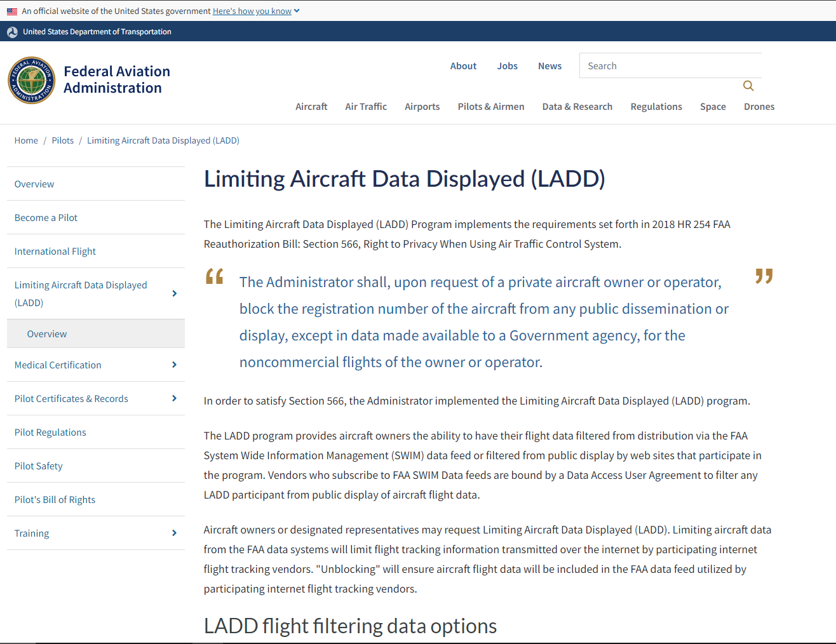This screenshot has width=836, height=644.
Task: Open Limiting Aircraft Data Displayed sidebar link
Action: (81, 293)
